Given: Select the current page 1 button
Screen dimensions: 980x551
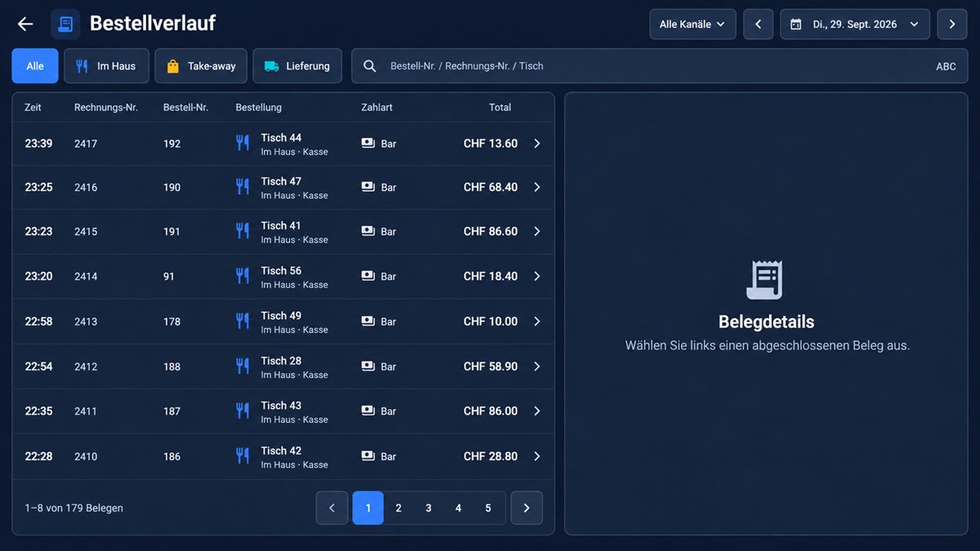Looking at the screenshot, I should pos(368,508).
